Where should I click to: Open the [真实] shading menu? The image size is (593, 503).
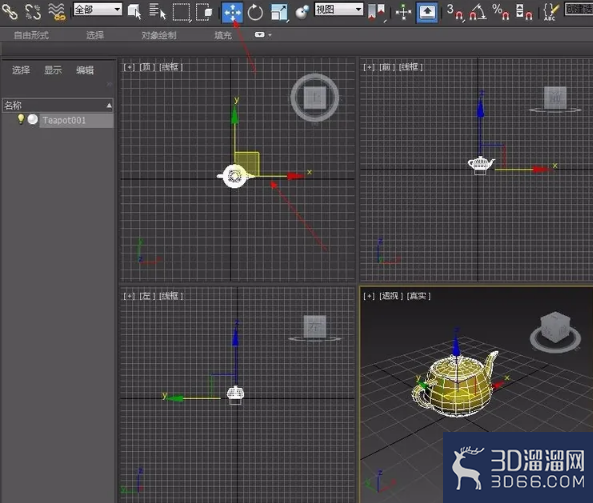[419, 296]
